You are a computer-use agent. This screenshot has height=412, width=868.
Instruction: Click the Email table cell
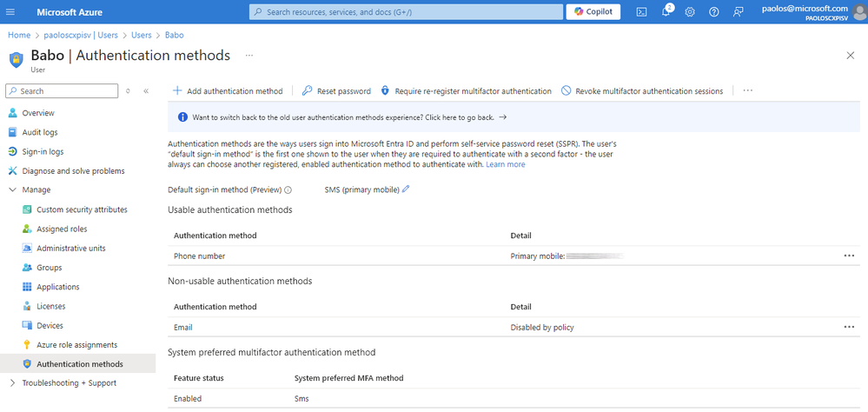pos(182,328)
